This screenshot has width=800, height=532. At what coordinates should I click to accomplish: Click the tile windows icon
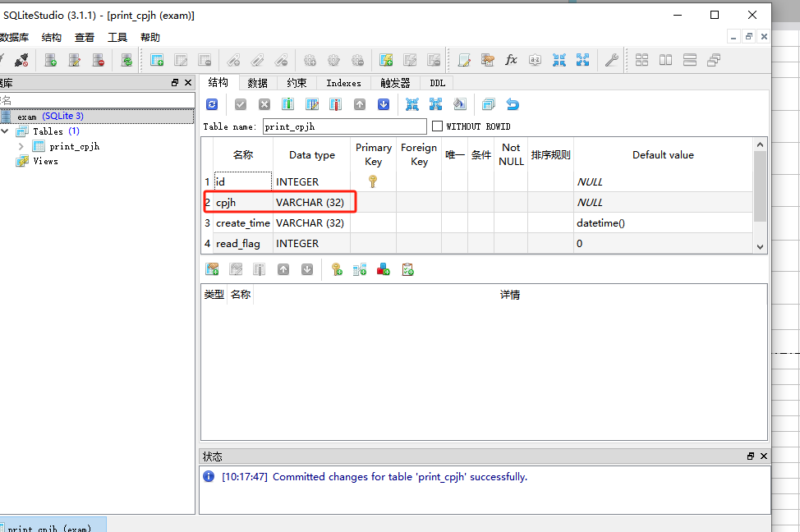(x=641, y=60)
